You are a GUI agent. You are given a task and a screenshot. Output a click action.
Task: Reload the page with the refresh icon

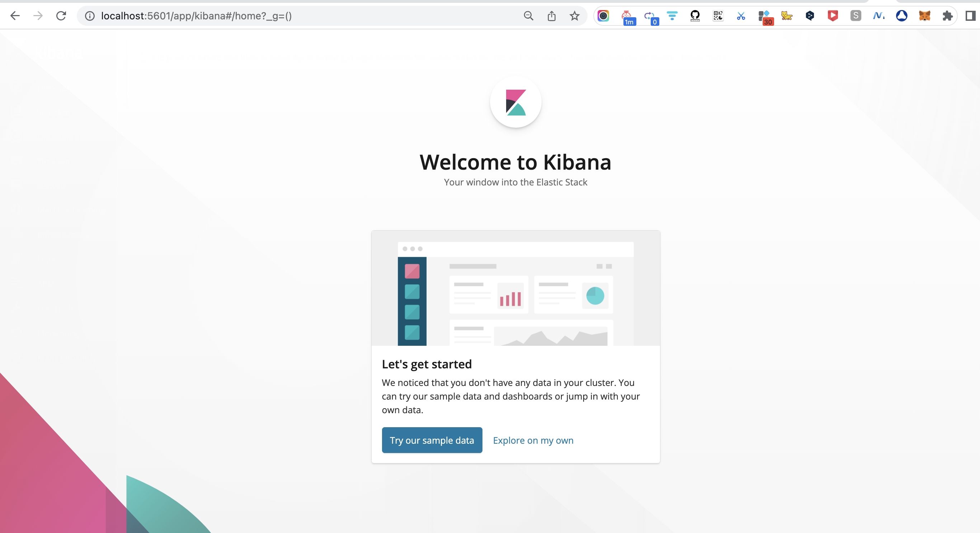(x=61, y=15)
